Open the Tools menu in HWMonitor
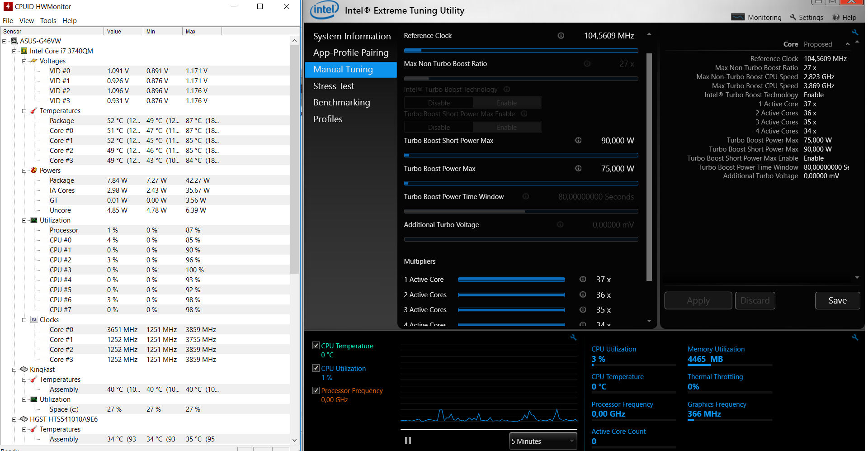 pyautogui.click(x=48, y=20)
